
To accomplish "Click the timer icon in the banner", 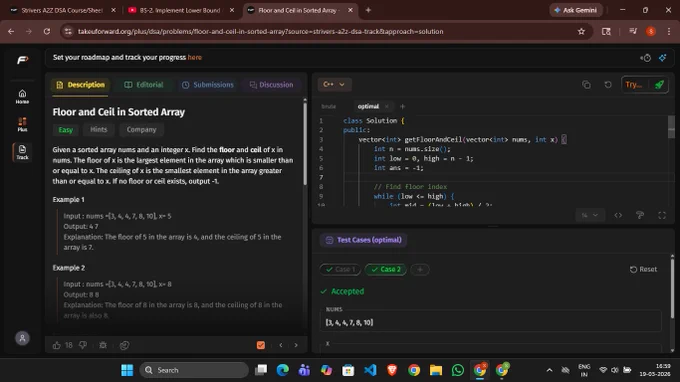I will tap(645, 58).
